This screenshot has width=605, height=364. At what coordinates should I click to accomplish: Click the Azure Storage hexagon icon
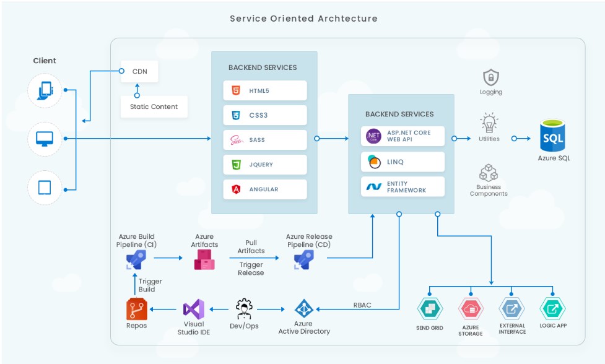[x=471, y=309]
